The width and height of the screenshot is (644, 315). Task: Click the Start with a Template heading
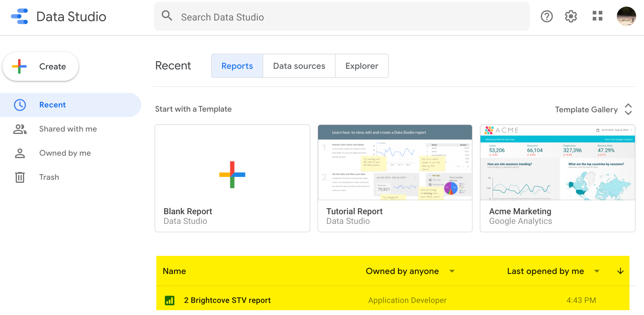193,109
